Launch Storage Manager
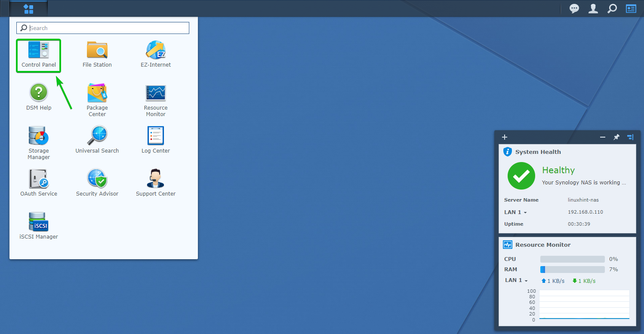The height and width of the screenshot is (334, 644). coord(39,143)
